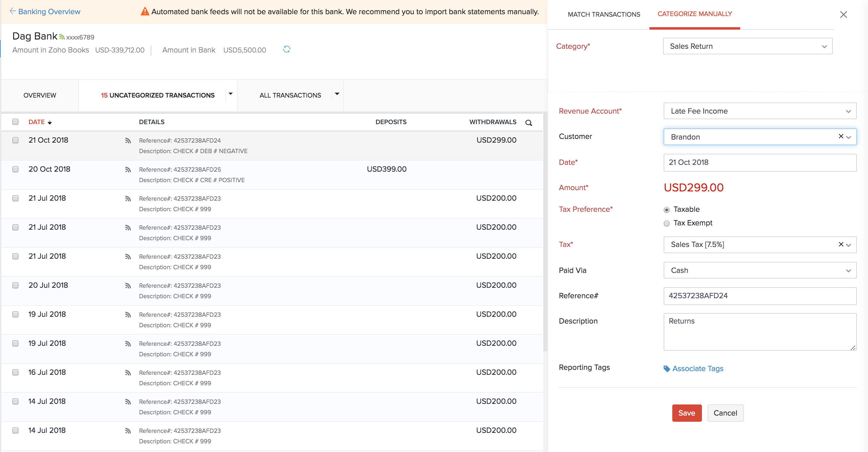Open the Category dropdown

pyautogui.click(x=747, y=46)
